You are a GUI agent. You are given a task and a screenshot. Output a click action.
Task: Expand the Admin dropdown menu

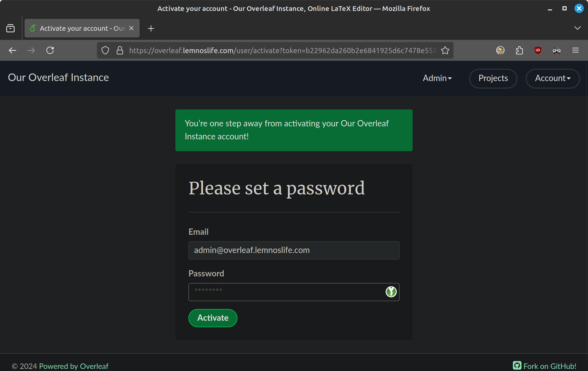point(437,78)
